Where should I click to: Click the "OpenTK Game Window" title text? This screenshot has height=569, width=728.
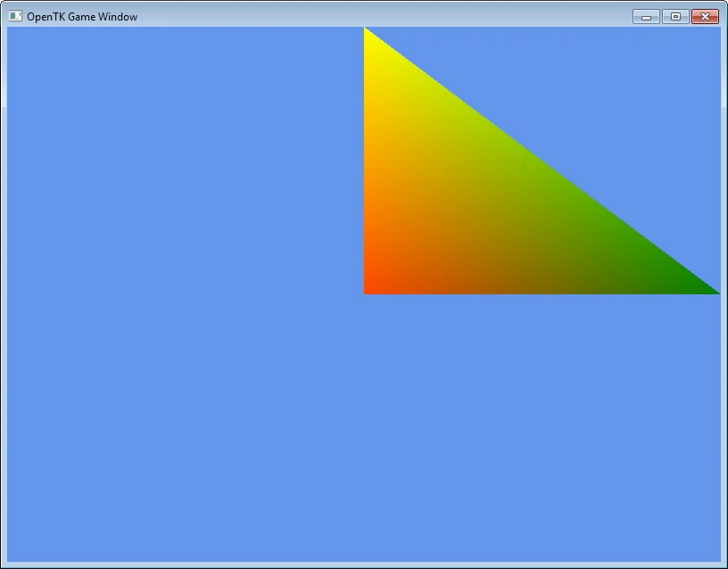(82, 17)
